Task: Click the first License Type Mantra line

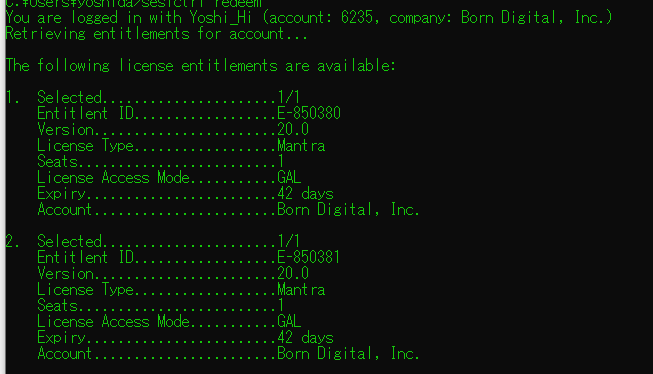Action: 181,146
